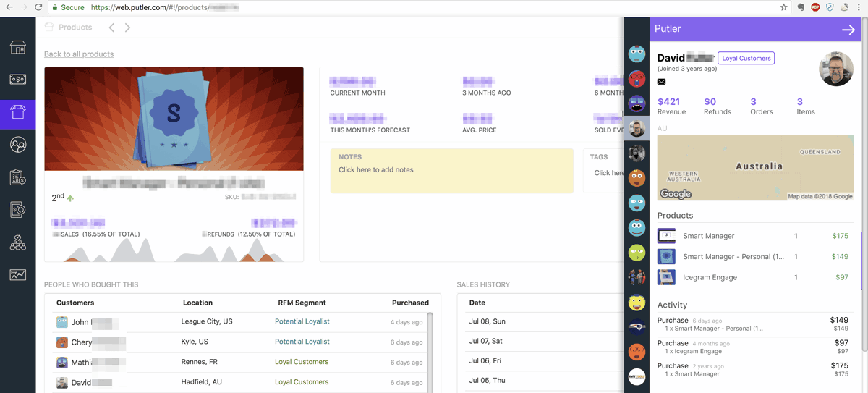Select the green face avatar in customer strip

[x=637, y=253]
